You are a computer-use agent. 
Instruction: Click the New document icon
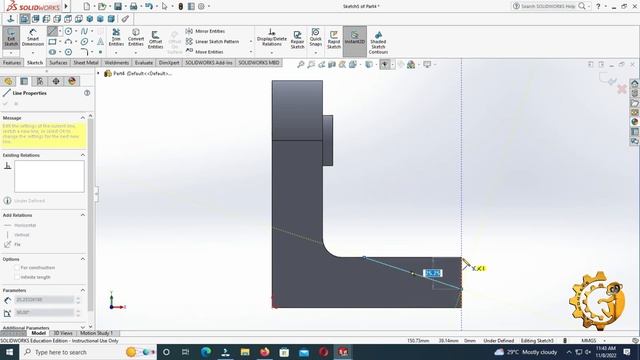point(87,6)
